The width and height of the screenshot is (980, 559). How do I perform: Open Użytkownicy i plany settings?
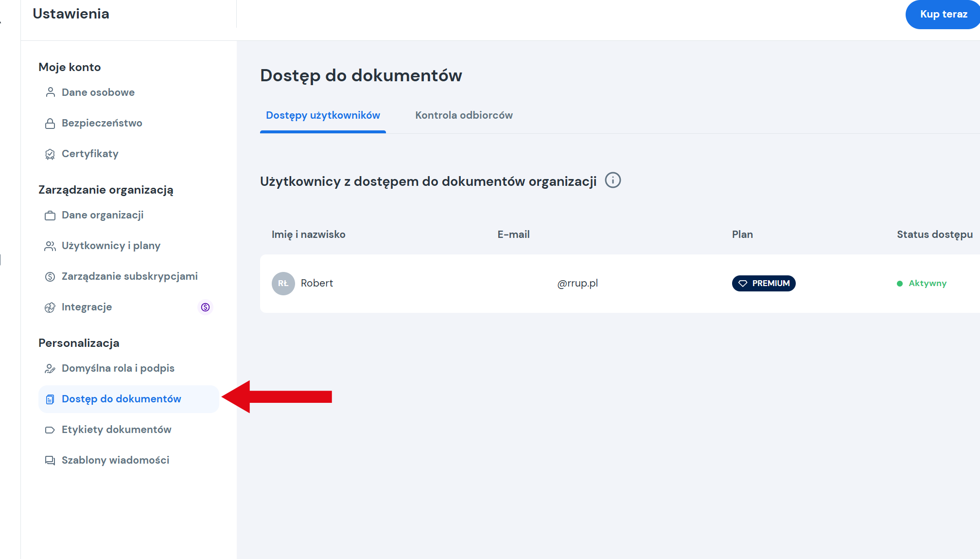tap(111, 246)
